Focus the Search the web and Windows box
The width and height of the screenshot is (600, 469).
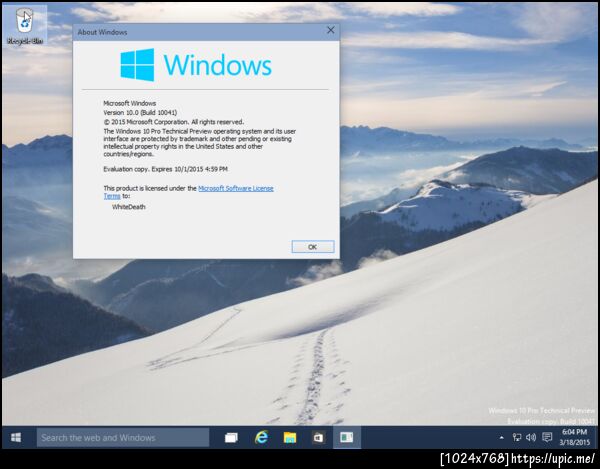pos(123,437)
